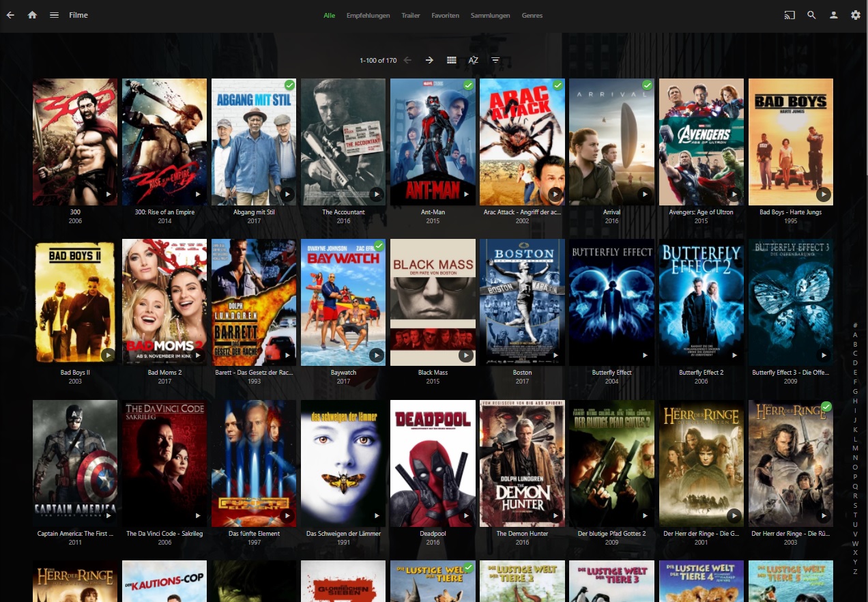This screenshot has width=868, height=602.
Task: Play Arac Attack via its play button
Action: pyautogui.click(x=555, y=195)
